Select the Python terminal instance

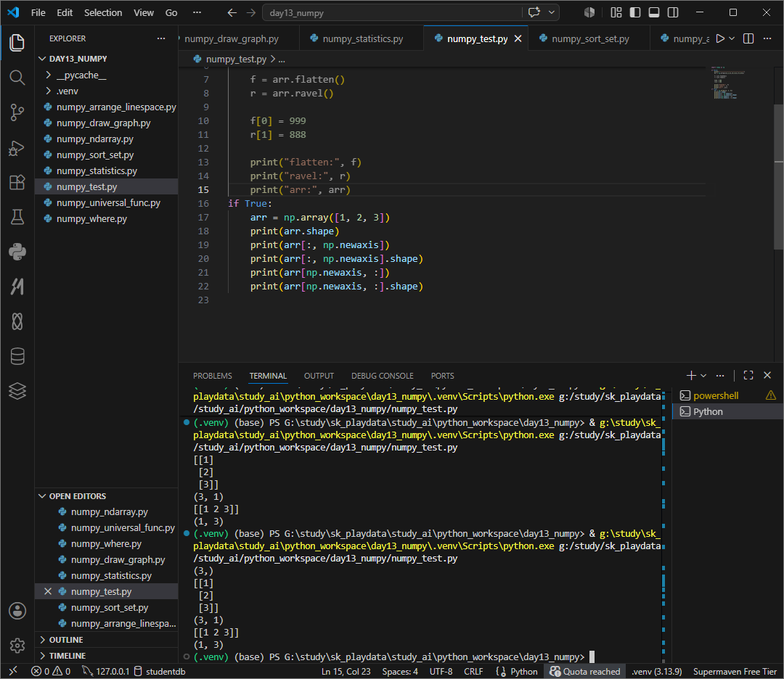pos(727,412)
